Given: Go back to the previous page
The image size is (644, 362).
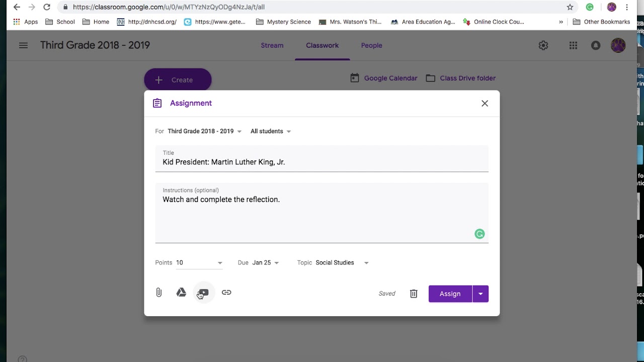Looking at the screenshot, I should (x=17, y=7).
